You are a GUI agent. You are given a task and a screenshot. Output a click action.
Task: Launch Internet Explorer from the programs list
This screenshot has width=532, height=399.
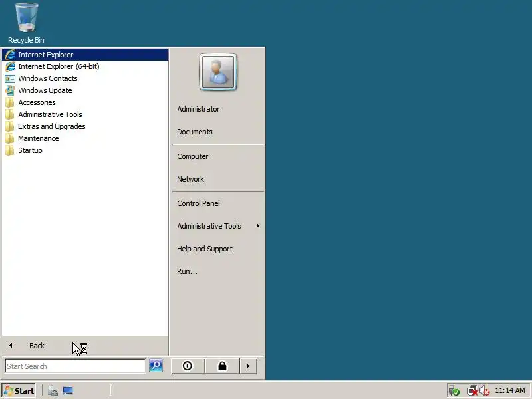(85, 55)
